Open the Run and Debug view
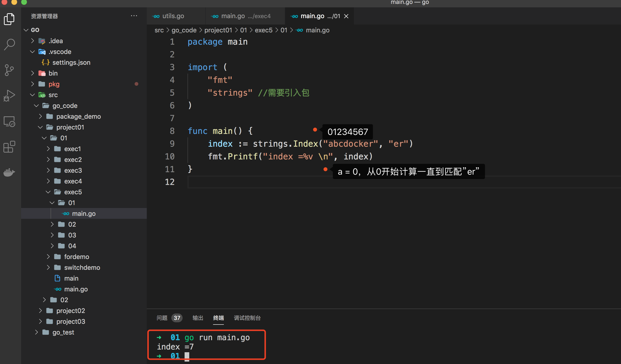This screenshot has height=364, width=621. (9, 96)
